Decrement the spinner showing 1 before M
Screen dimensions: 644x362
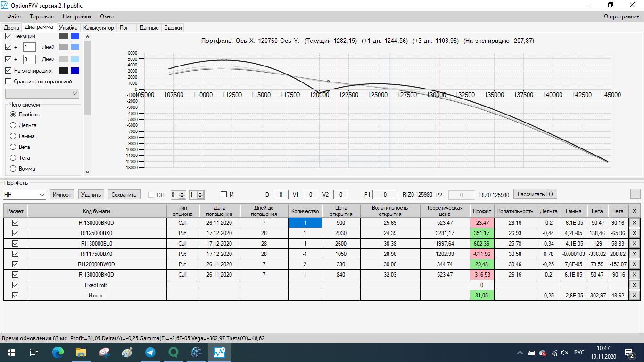pos(200,197)
